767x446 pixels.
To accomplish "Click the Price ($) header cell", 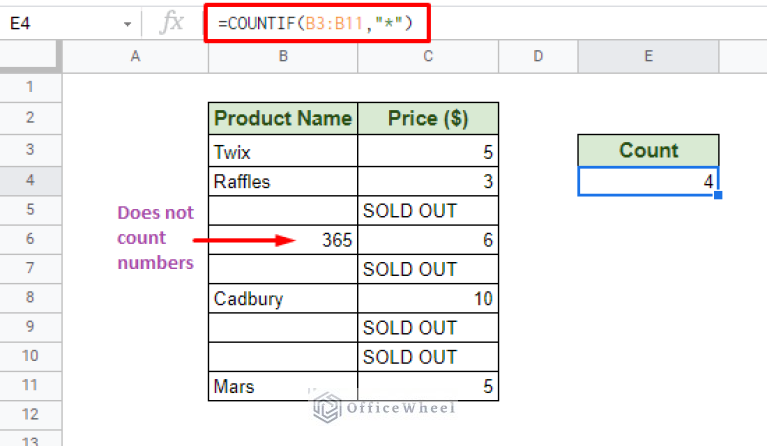I will (428, 118).
